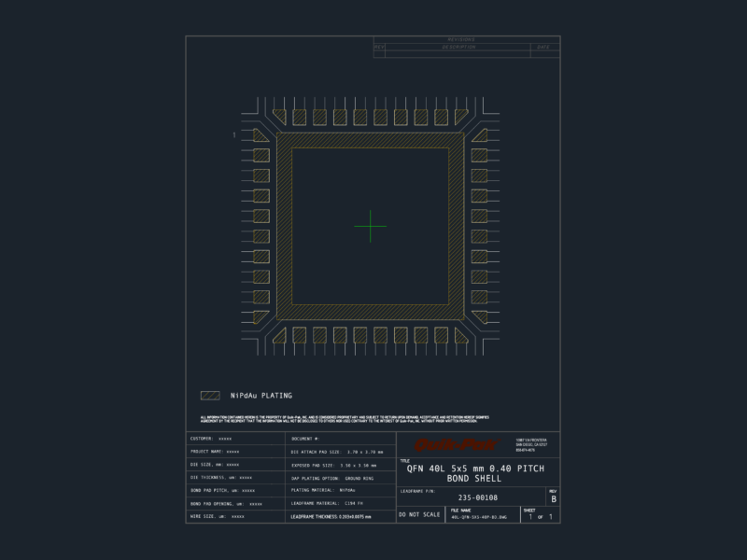Viewport: 747px width, 560px height.
Task: Click the FILE NAME field
Action: [x=483, y=514]
